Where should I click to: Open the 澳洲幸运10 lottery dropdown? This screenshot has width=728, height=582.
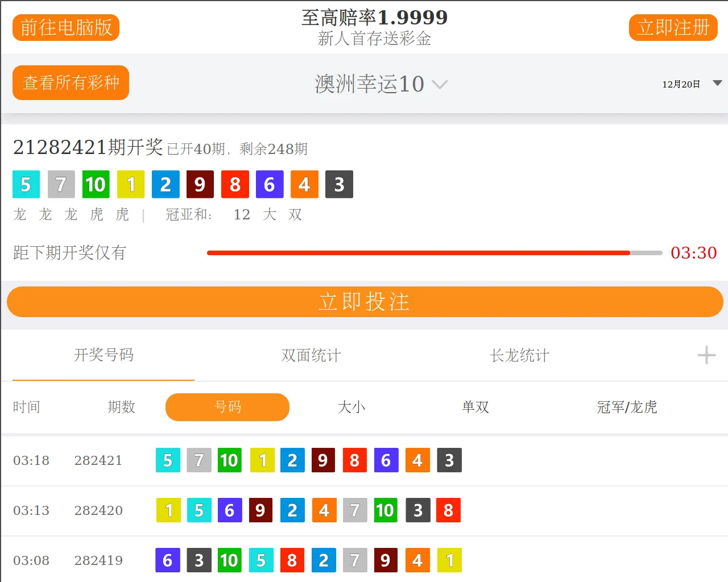tap(381, 84)
